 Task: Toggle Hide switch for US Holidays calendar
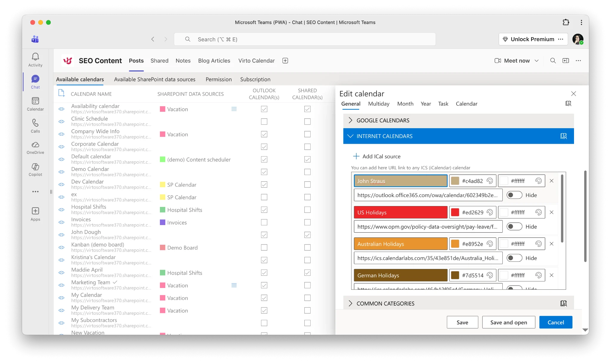click(514, 227)
